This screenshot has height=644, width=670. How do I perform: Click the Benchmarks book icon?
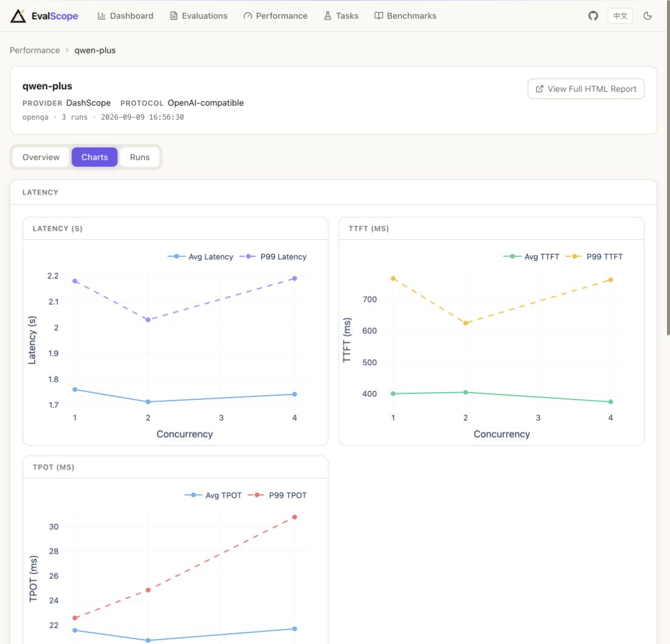[378, 16]
